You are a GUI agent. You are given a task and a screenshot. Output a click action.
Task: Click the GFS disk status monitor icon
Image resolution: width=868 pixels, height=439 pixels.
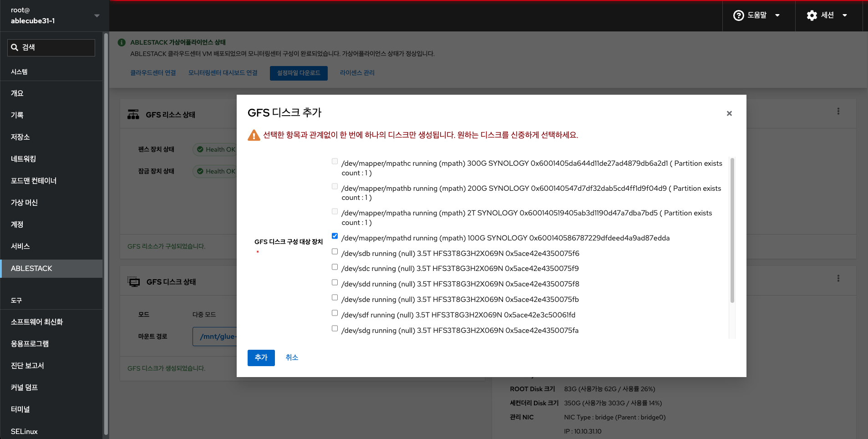[134, 282]
